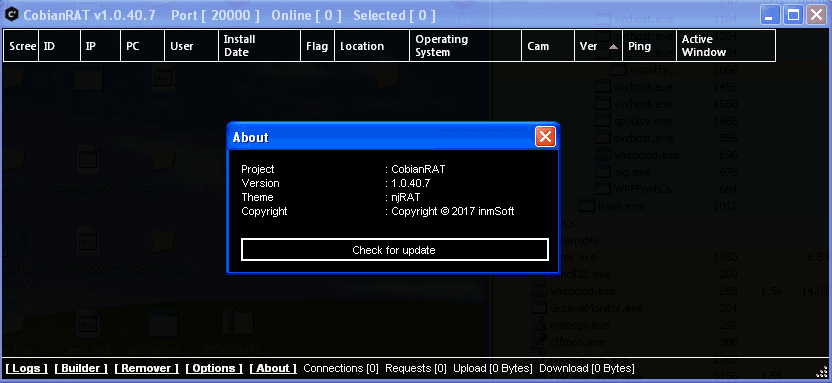Sort by Operating System column header

pos(465,46)
